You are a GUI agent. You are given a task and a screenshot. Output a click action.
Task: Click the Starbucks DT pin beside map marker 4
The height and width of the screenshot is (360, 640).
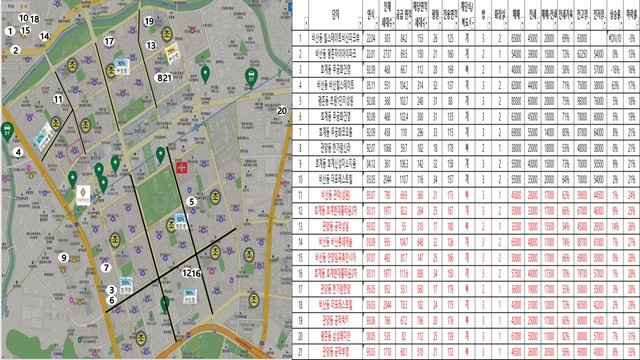[x=7, y=131]
